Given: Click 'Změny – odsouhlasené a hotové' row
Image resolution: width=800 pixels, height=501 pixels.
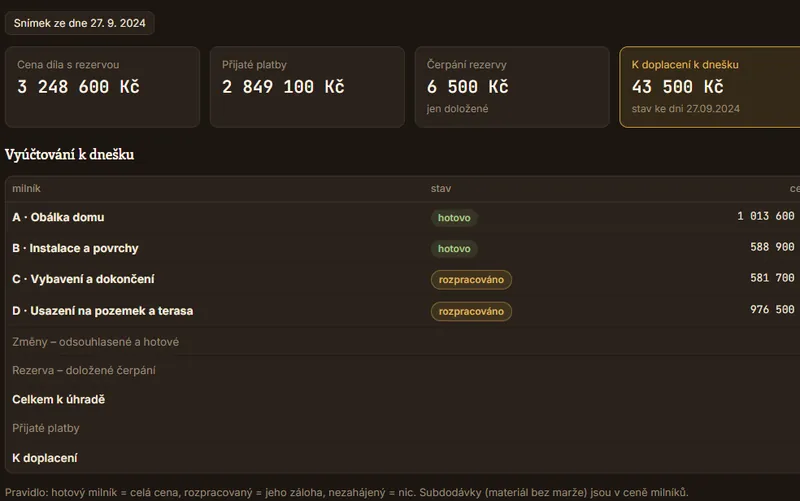Looking at the screenshot, I should click(x=403, y=342).
